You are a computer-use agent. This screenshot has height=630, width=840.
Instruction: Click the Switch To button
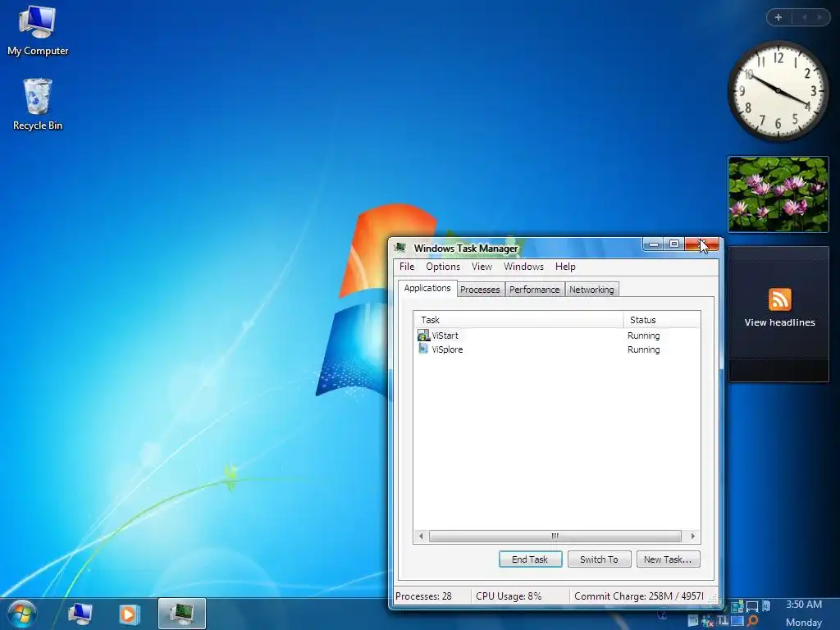[599, 559]
